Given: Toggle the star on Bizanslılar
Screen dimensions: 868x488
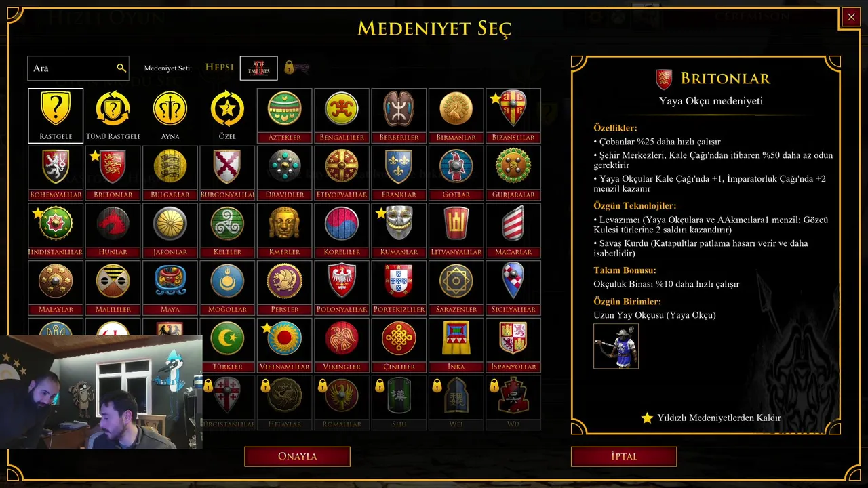Looking at the screenshot, I should coord(495,99).
